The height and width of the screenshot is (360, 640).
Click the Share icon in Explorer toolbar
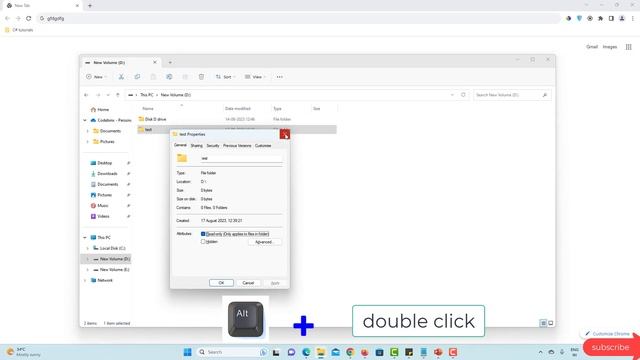185,77
